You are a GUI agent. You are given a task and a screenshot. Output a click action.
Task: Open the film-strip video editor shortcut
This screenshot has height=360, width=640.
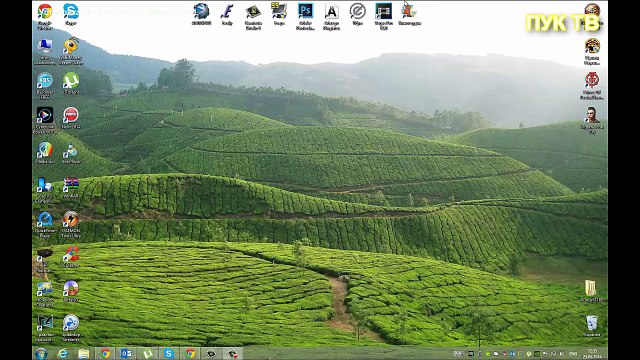point(383,17)
